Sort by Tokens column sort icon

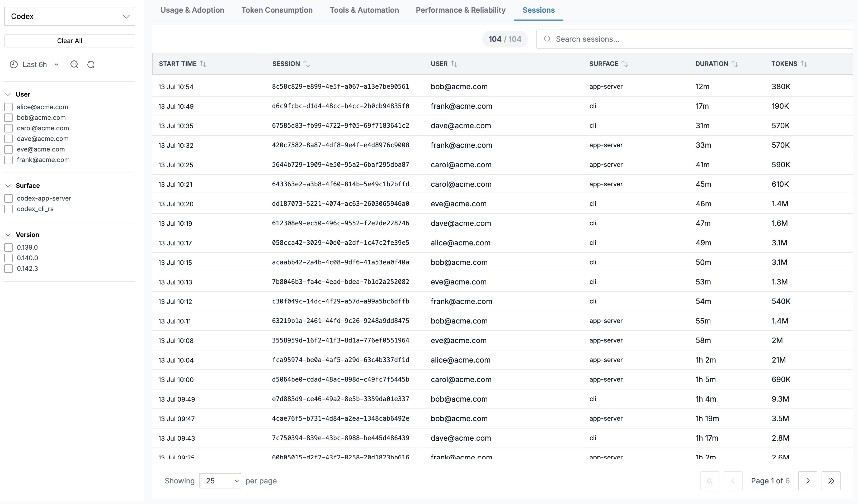(x=804, y=64)
